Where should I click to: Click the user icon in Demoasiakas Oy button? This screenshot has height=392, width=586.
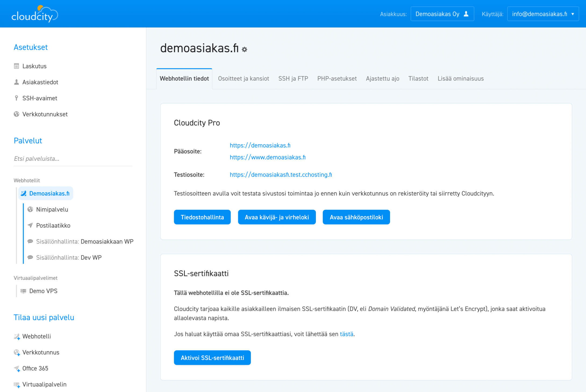coord(466,14)
